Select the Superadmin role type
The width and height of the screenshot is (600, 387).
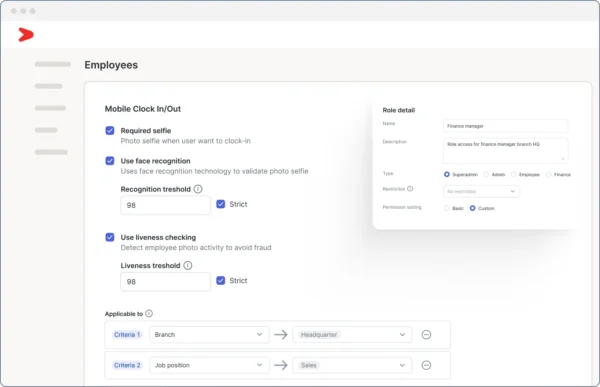click(x=447, y=174)
